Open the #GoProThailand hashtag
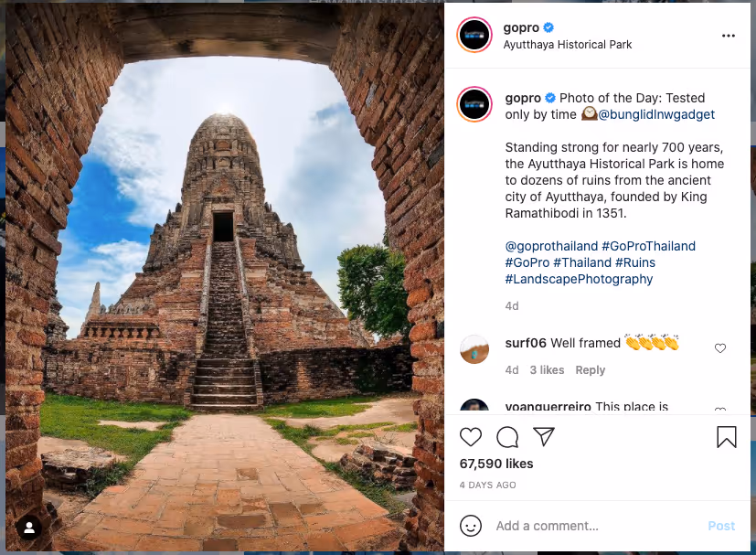Image resolution: width=756 pixels, height=555 pixels. pyautogui.click(x=648, y=246)
